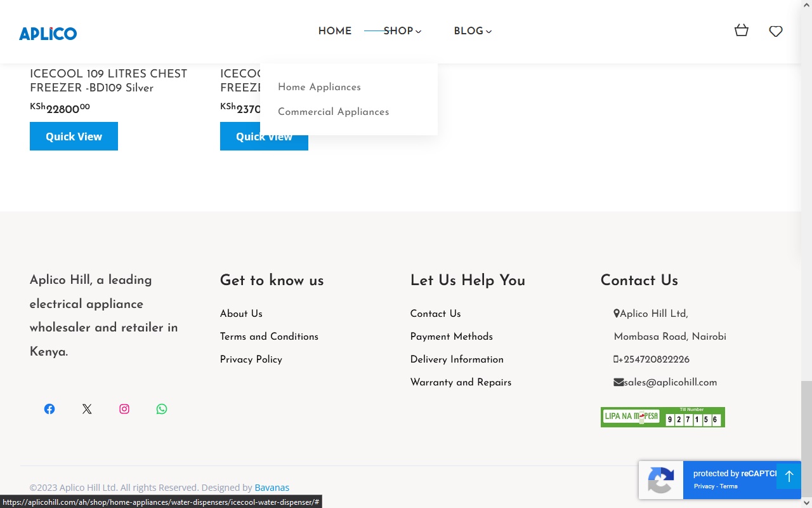Expand the BLOG dropdown chevron
This screenshot has width=812, height=508.
click(x=488, y=32)
